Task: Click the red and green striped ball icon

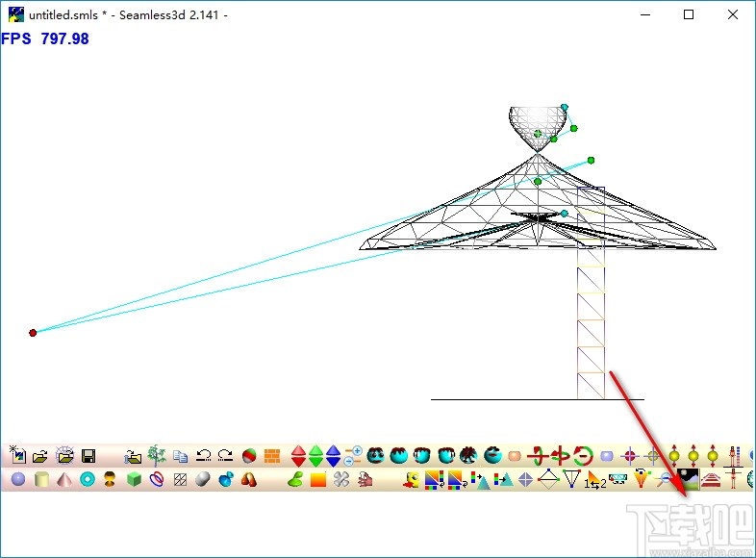Action: pos(249,456)
